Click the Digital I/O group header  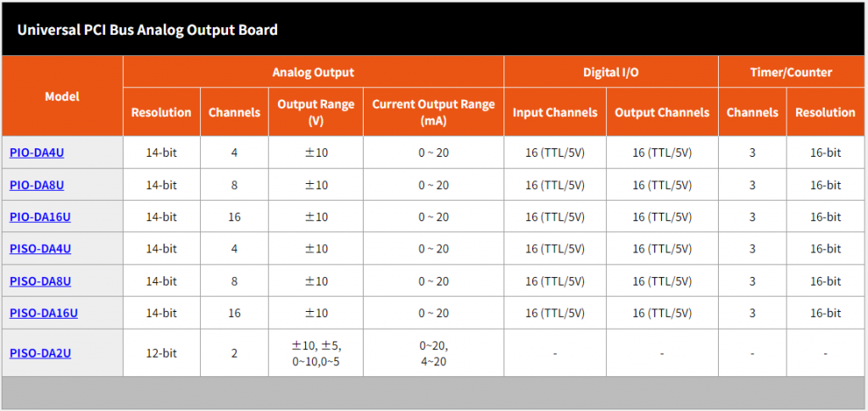[610, 72]
